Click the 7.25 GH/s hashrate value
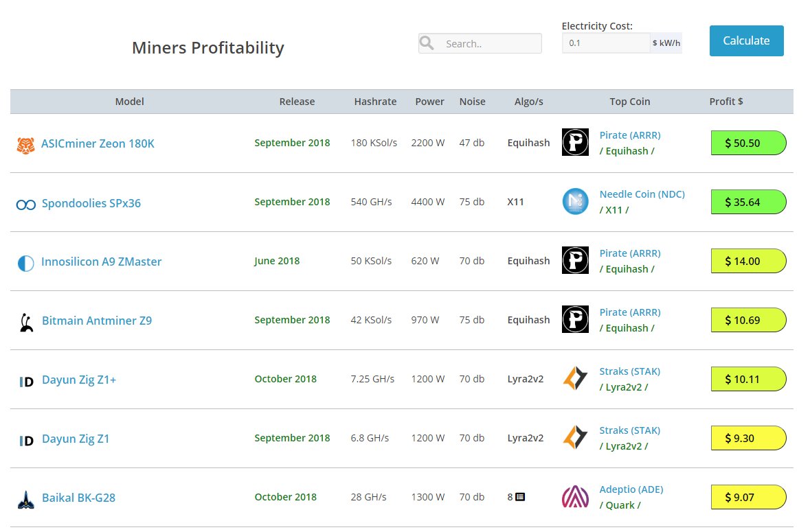Screen dimensions: 810x532 click(x=372, y=379)
